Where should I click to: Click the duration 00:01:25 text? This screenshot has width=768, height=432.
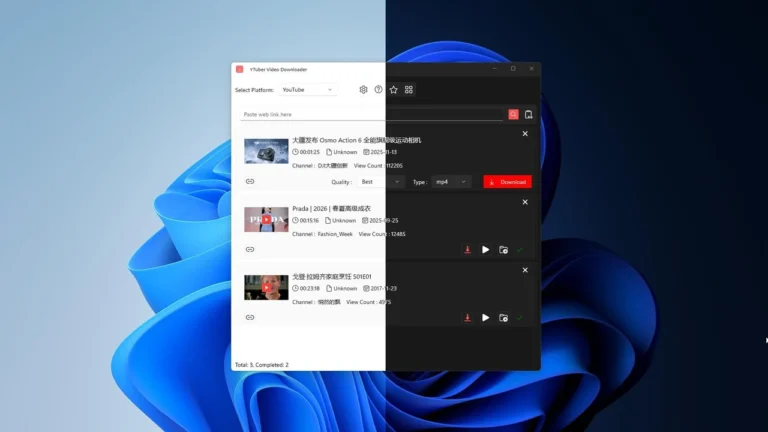pos(310,152)
